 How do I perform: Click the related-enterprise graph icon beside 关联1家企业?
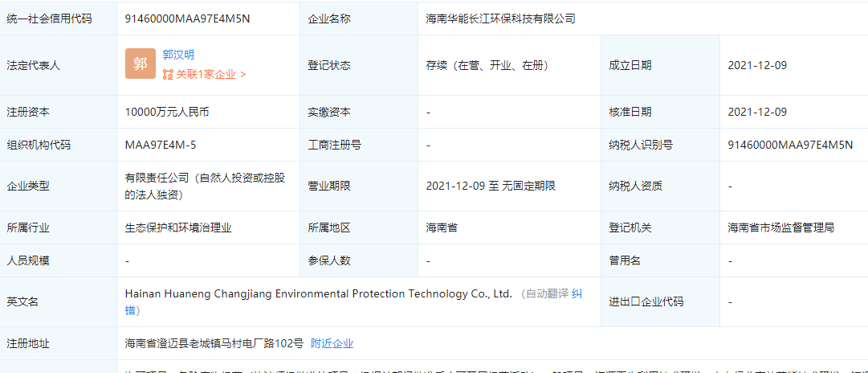[x=168, y=75]
